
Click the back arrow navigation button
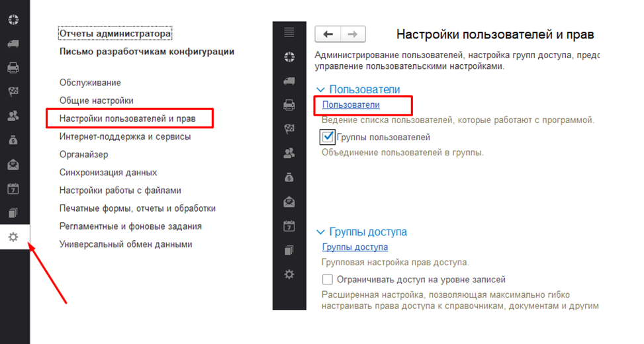(x=328, y=34)
